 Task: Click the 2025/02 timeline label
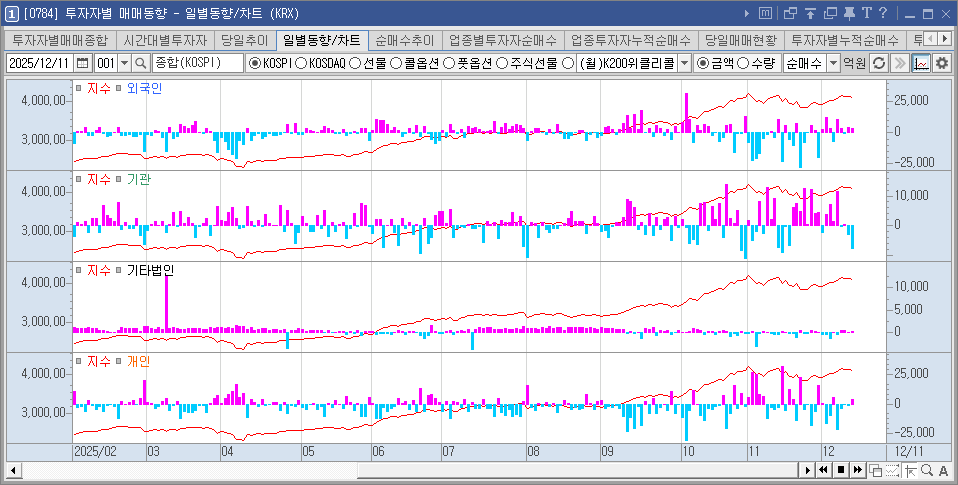pyautogui.click(x=95, y=451)
